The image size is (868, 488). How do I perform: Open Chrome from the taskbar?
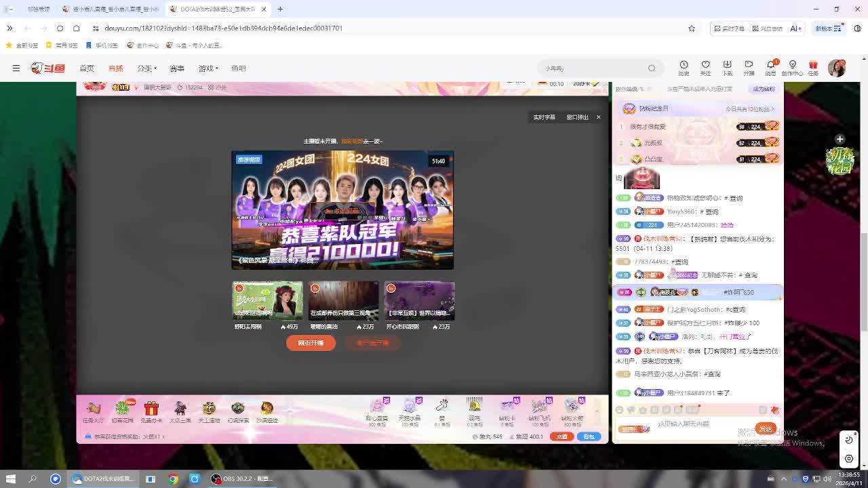[x=173, y=479]
